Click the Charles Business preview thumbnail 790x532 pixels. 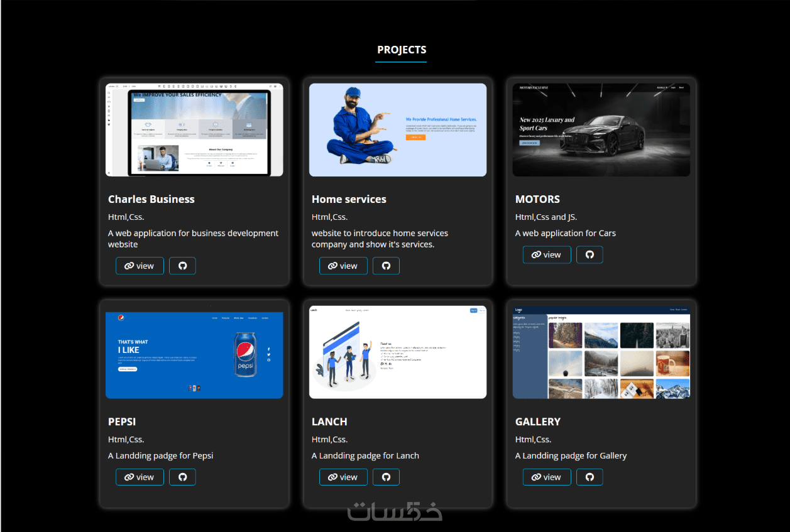[194, 130]
